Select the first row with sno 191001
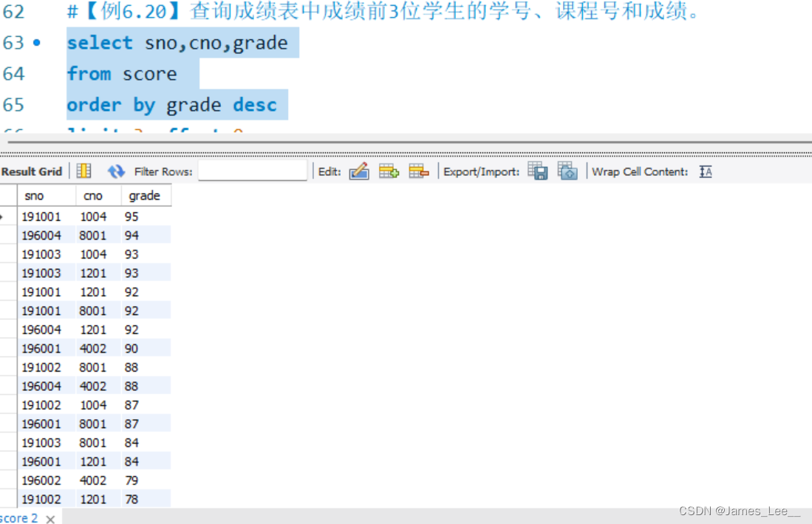812x524 pixels. (42, 216)
